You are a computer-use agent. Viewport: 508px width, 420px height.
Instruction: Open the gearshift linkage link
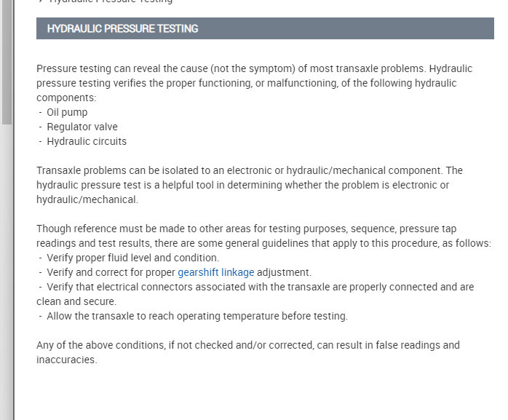pyautogui.click(x=216, y=272)
